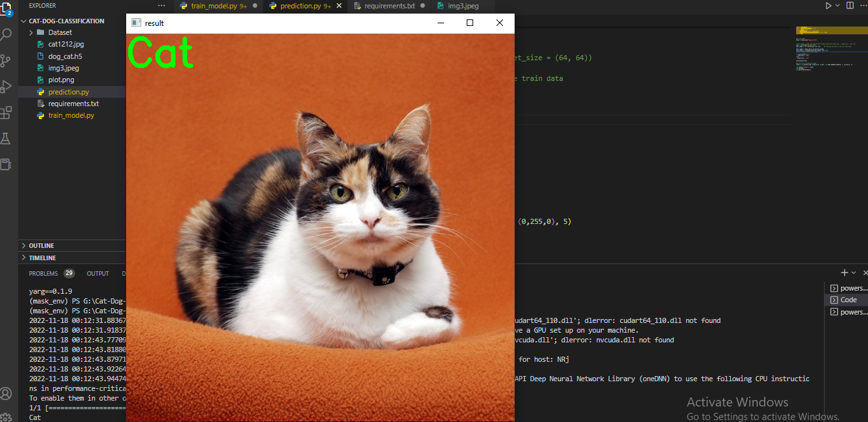
Task: Select the Code terminal in the terminal list
Action: [844, 300]
